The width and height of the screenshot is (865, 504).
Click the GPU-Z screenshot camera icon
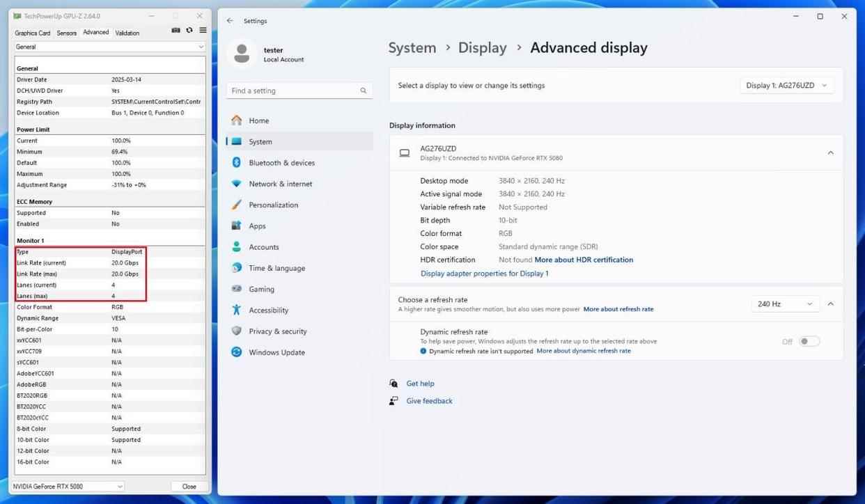click(x=176, y=31)
